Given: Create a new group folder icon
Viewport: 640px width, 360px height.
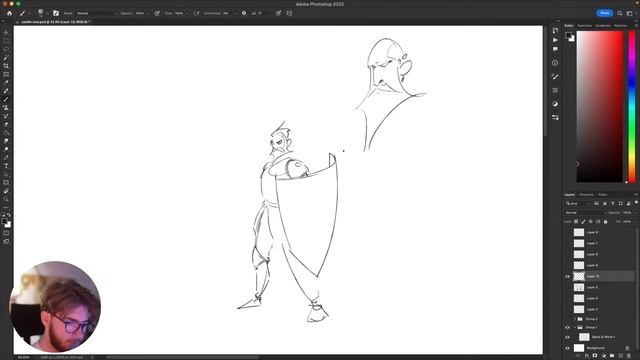Looking at the screenshot, I should coord(612,356).
